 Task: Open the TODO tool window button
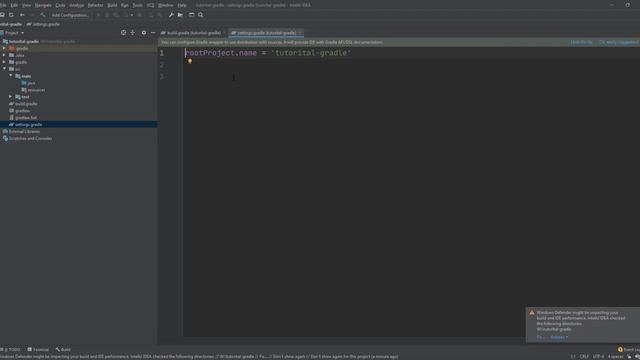(11, 349)
